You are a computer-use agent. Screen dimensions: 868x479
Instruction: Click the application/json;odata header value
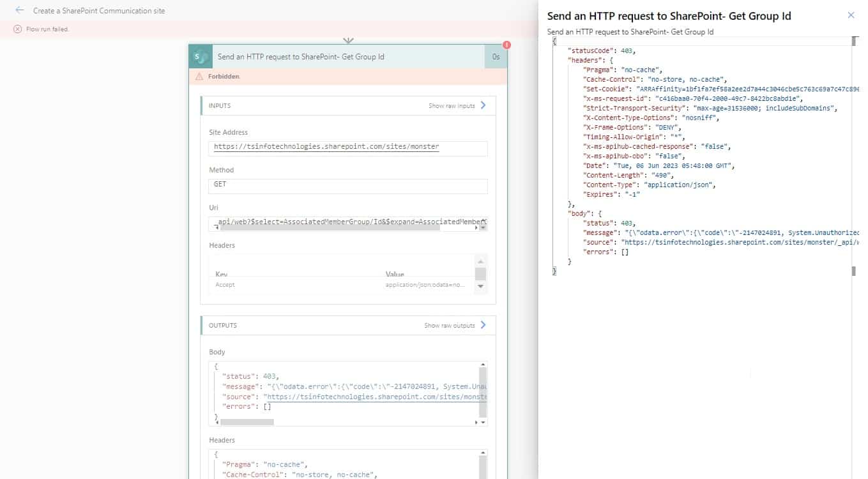coord(425,285)
